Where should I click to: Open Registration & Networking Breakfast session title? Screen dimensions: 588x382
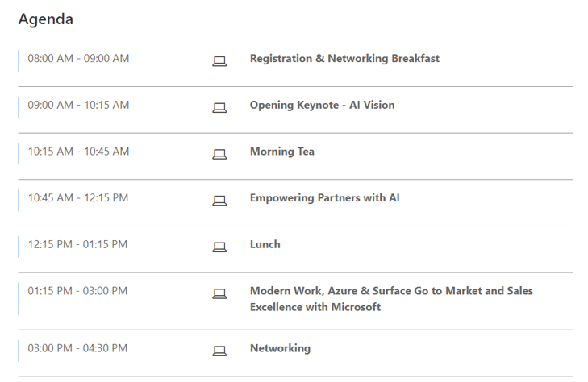coord(344,58)
